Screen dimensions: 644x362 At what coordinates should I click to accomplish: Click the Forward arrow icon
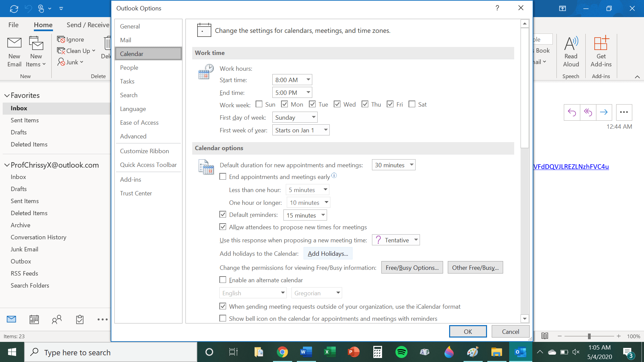click(x=604, y=112)
